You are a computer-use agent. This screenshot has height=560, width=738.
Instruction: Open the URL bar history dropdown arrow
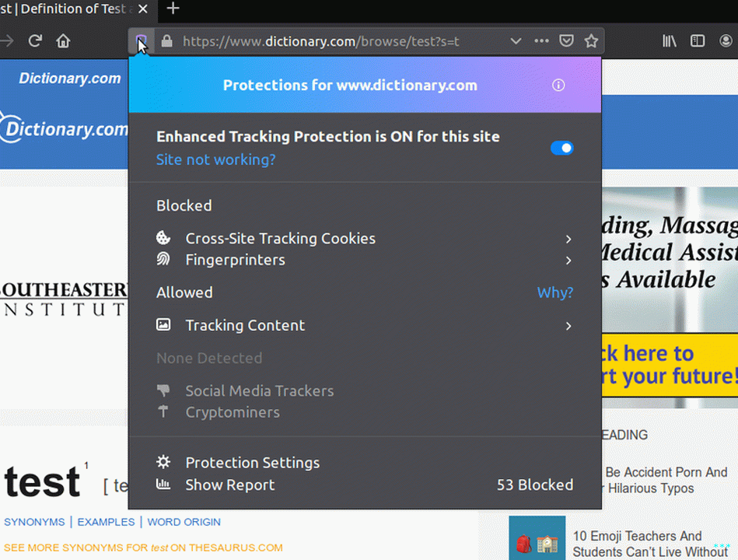coord(516,41)
